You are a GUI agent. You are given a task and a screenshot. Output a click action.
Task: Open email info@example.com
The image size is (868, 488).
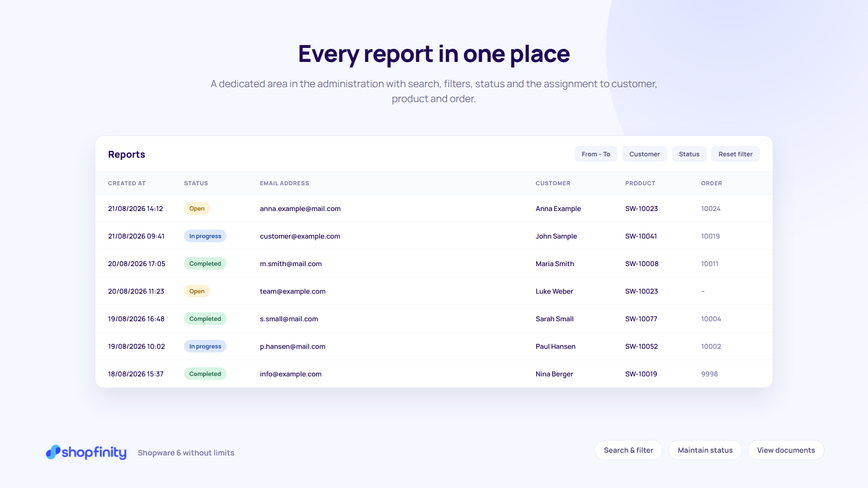click(291, 374)
